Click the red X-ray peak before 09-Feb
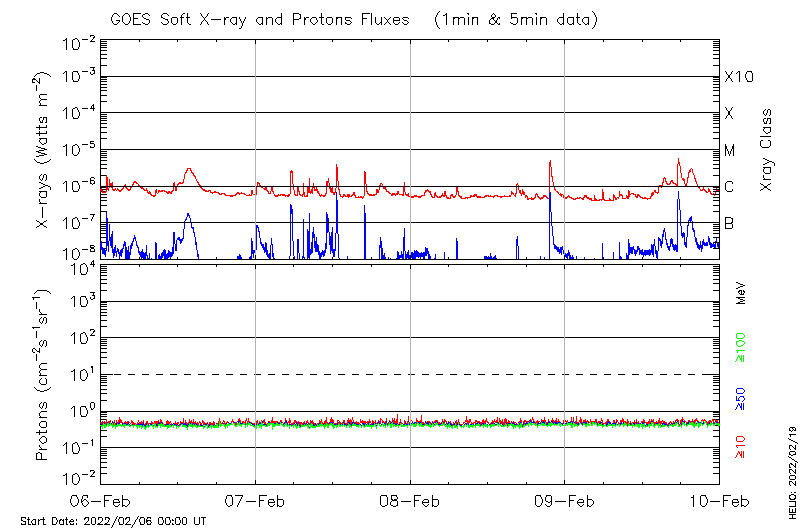This screenshot has height=530, width=800. [x=550, y=162]
